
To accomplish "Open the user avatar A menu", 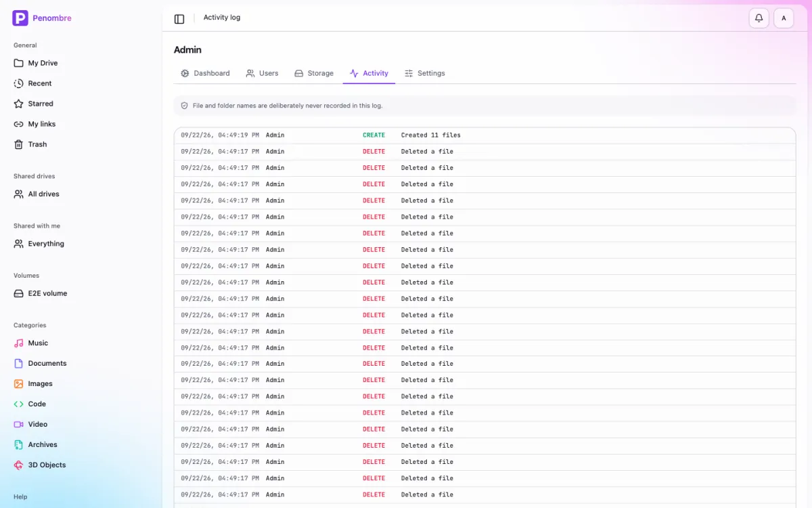I will click(784, 18).
